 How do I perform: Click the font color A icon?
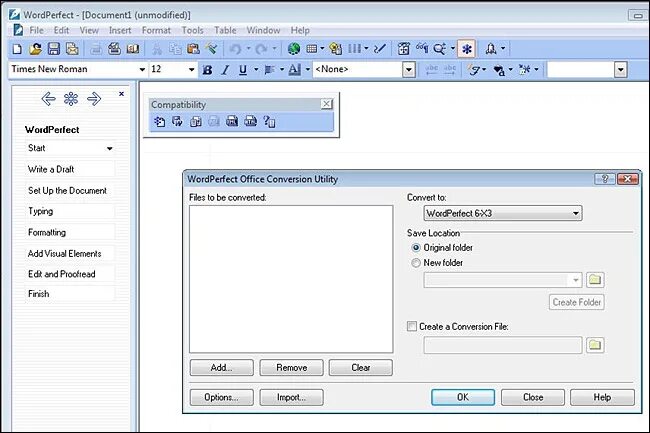(294, 70)
